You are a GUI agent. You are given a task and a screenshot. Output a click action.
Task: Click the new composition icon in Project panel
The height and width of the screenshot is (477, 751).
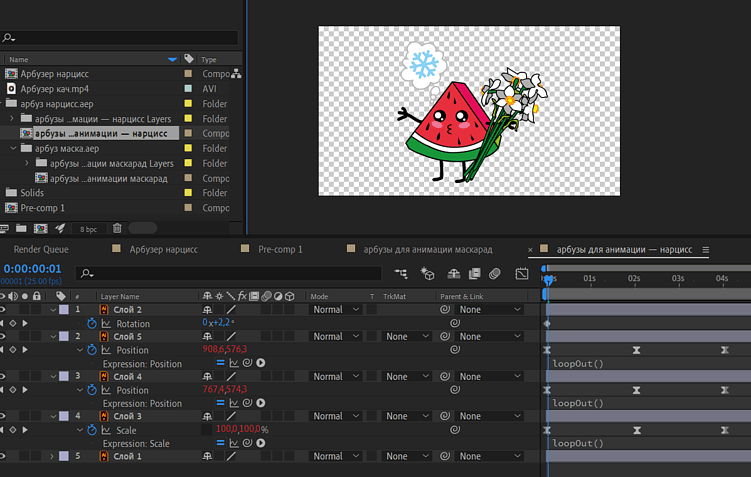[42, 229]
